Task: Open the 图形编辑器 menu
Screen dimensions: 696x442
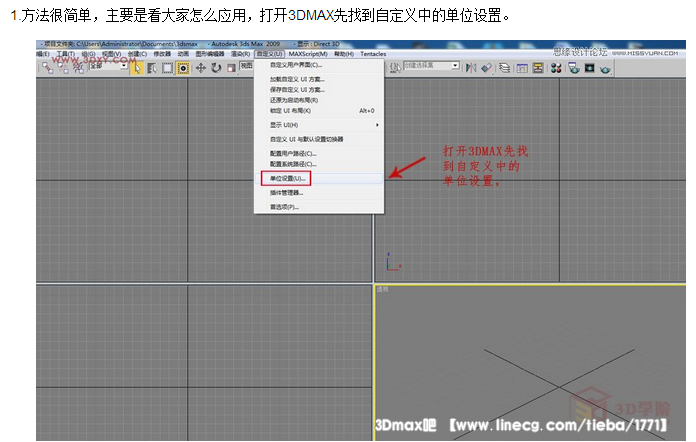Action: [x=210, y=54]
